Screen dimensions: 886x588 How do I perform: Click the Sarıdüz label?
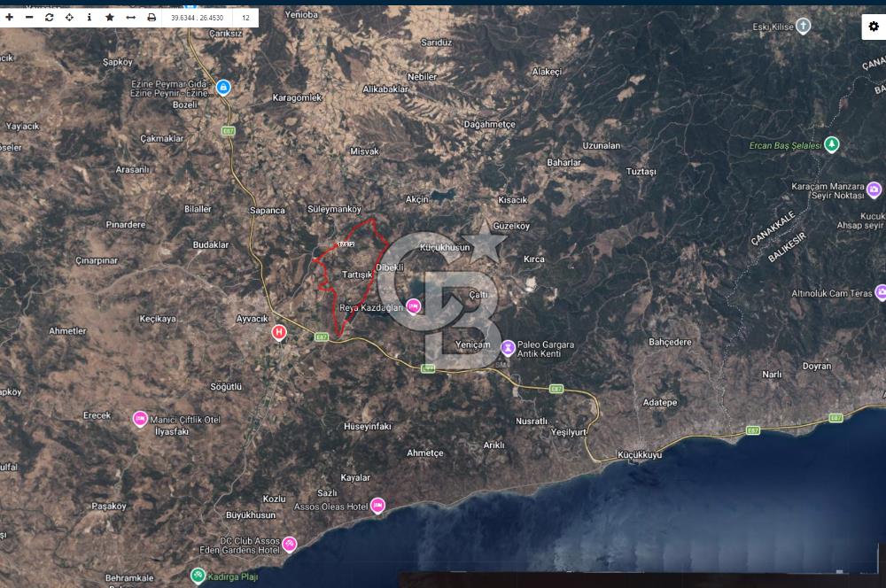[436, 43]
